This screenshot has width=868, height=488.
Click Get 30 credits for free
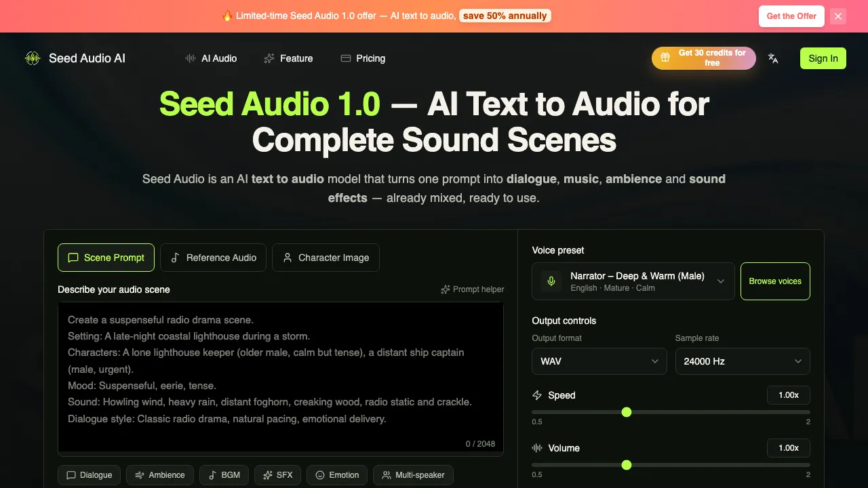(704, 58)
